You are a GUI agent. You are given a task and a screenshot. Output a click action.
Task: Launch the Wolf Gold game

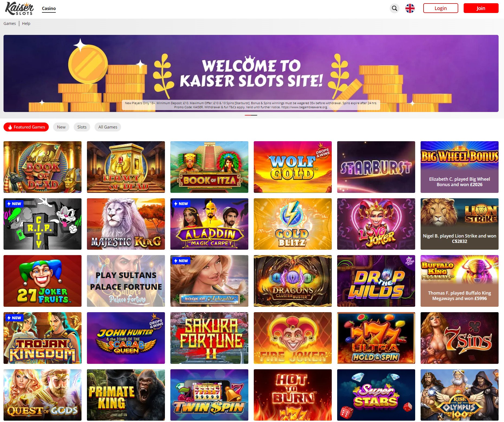click(292, 167)
